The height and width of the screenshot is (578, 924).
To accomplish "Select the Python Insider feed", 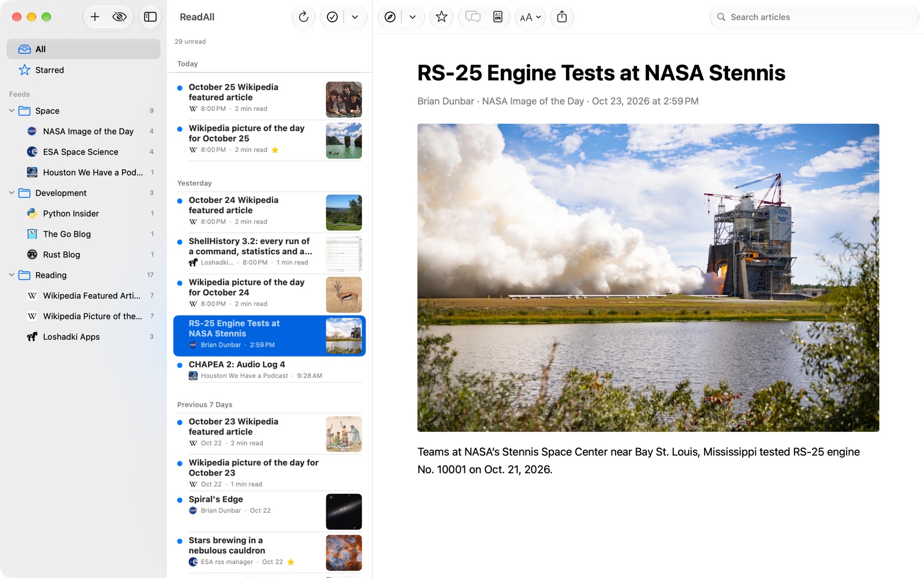I will [x=83, y=213].
